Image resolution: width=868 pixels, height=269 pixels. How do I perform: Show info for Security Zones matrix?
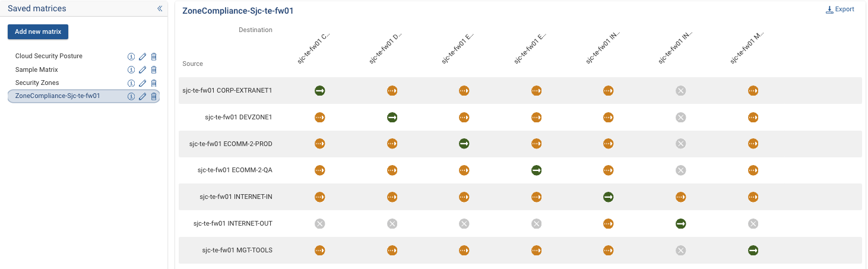click(131, 83)
